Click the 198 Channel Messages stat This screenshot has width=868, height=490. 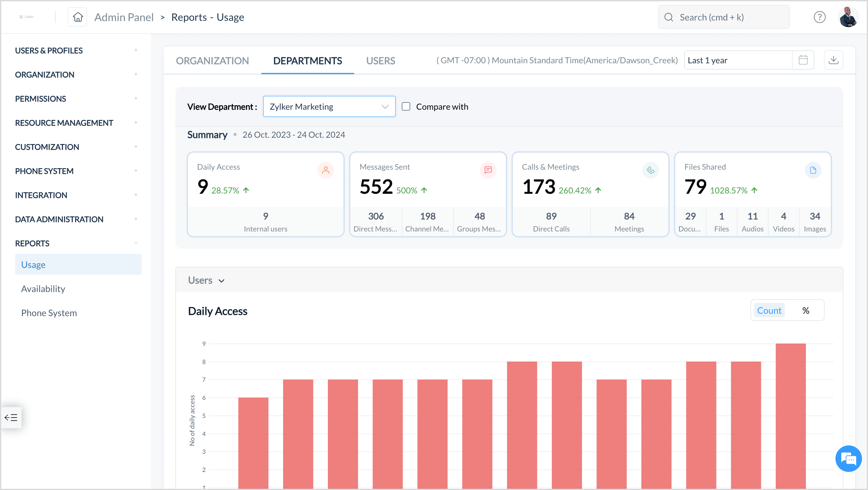(427, 222)
